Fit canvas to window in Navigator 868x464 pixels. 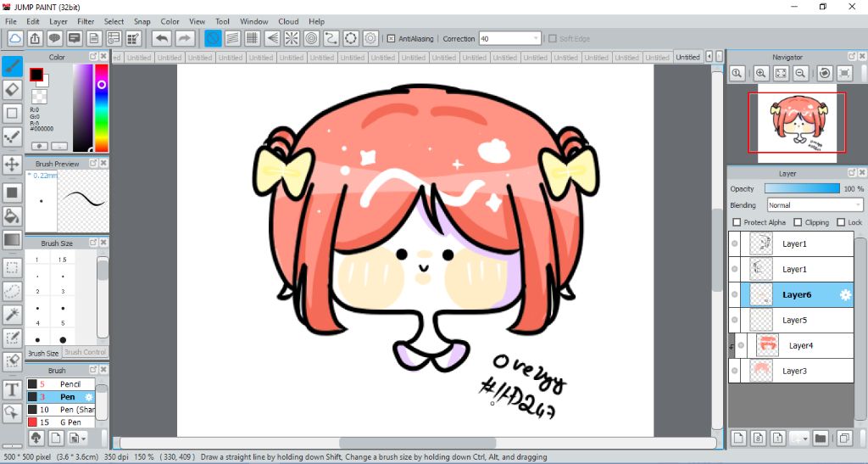coord(781,73)
